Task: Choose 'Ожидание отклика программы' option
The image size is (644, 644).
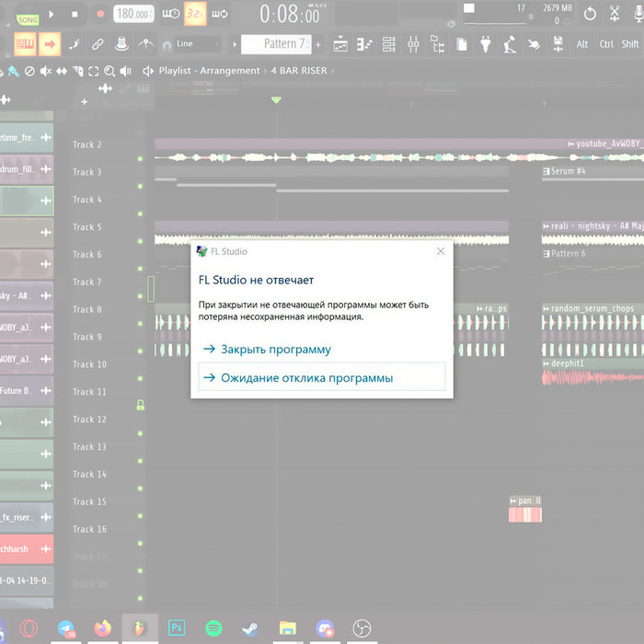Action: tap(306, 377)
